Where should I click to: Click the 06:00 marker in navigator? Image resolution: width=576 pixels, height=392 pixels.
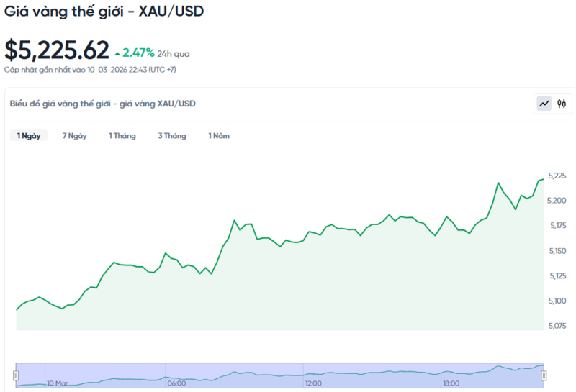(x=176, y=383)
